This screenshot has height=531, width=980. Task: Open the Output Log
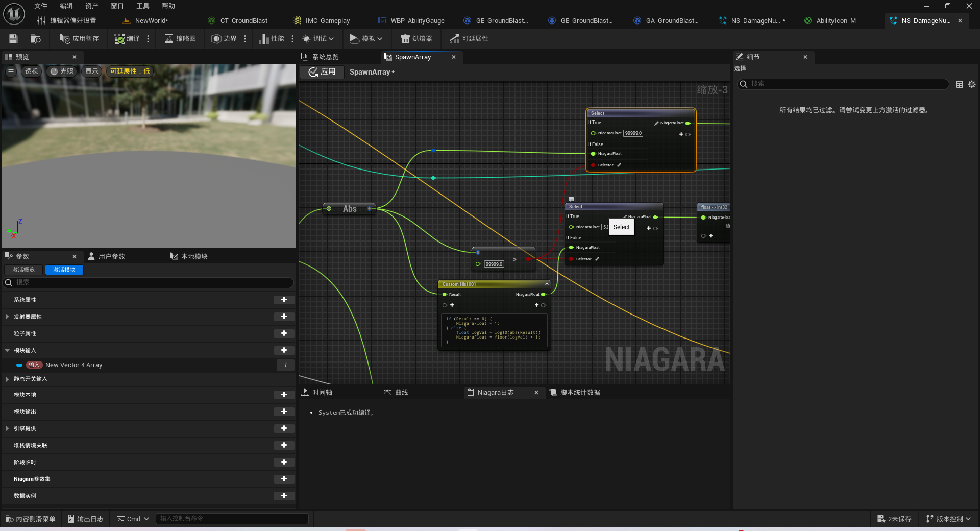click(x=86, y=519)
